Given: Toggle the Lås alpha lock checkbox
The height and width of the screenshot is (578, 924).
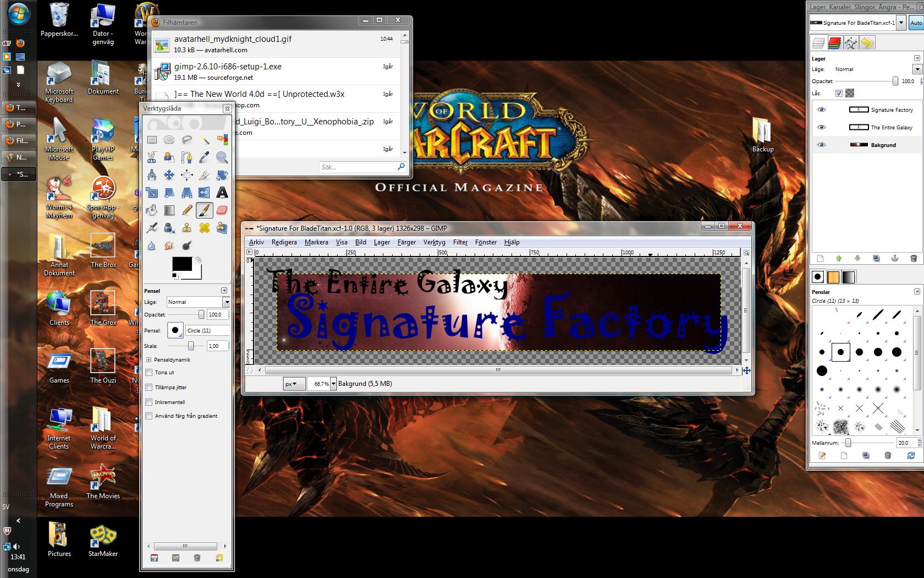Looking at the screenshot, I should (839, 93).
